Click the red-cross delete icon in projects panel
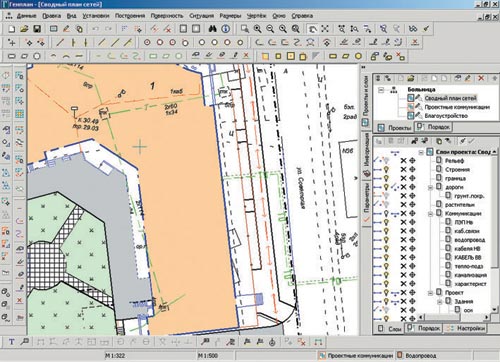 point(481,78)
